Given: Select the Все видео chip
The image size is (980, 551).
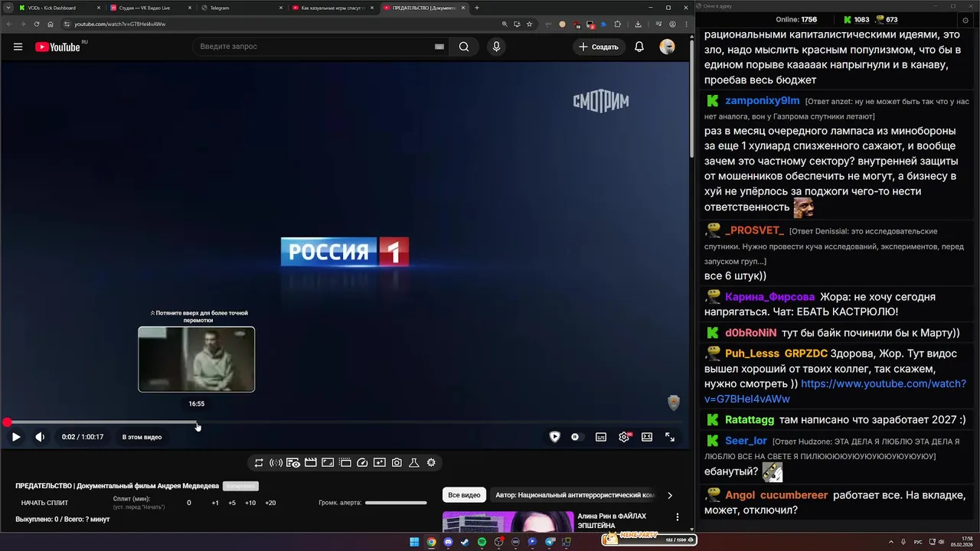Looking at the screenshot, I should point(464,495).
